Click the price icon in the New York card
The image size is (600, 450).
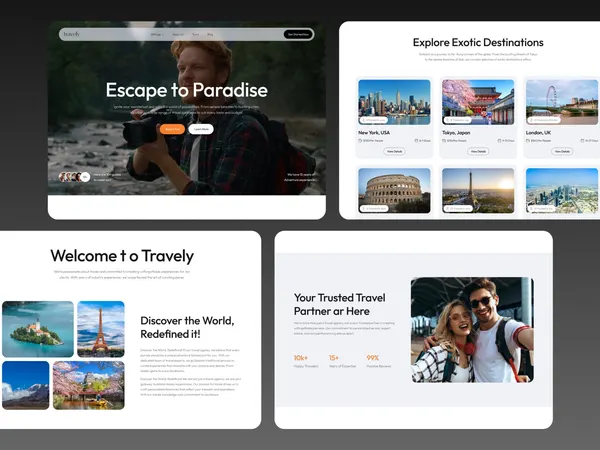tap(360, 141)
